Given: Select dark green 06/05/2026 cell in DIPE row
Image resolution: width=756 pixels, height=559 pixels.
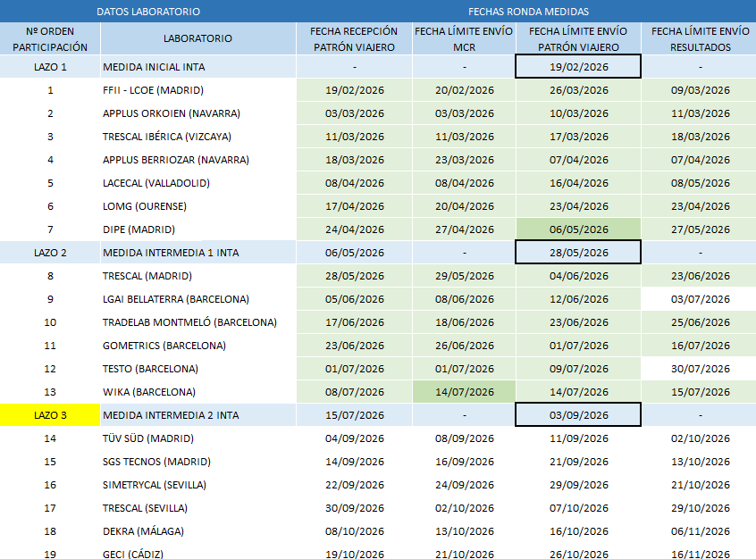Looking at the screenshot, I should (578, 229).
